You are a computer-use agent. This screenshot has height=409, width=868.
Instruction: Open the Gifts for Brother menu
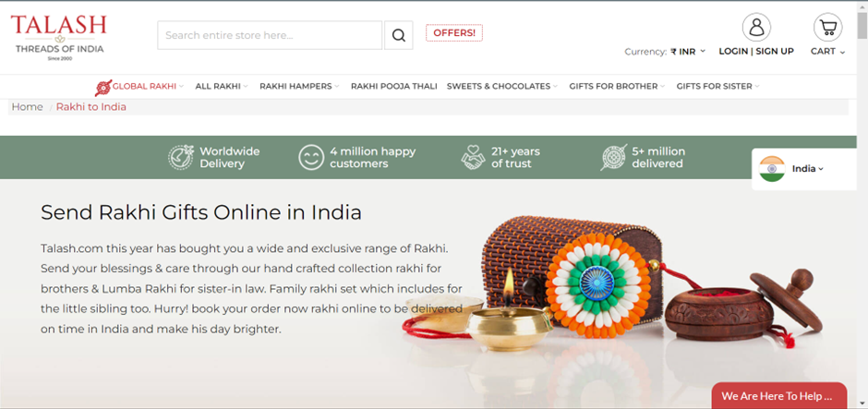click(x=617, y=87)
